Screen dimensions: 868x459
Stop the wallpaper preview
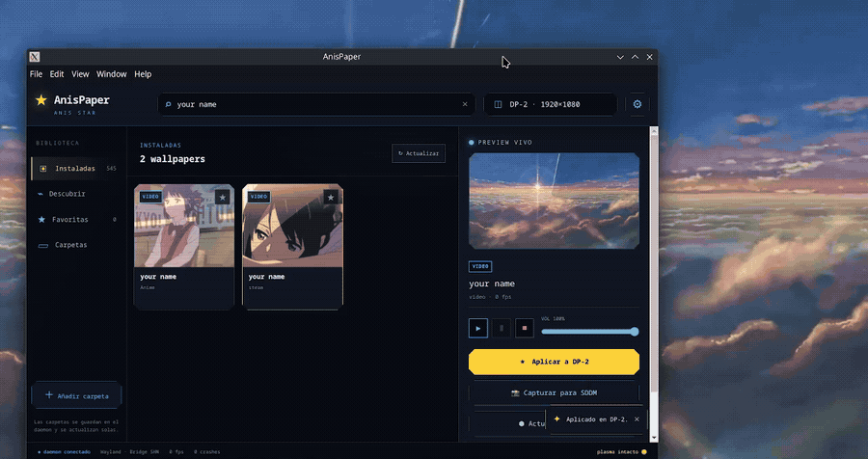[x=525, y=328]
